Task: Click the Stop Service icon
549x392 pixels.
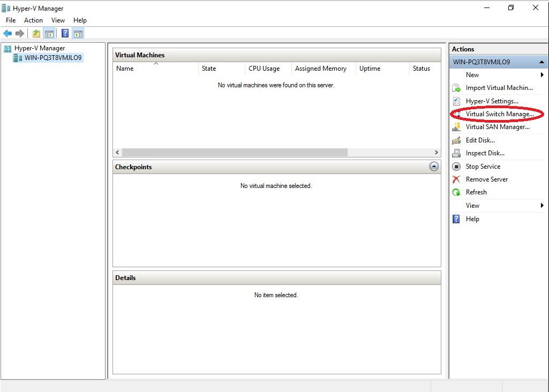Action: (456, 167)
